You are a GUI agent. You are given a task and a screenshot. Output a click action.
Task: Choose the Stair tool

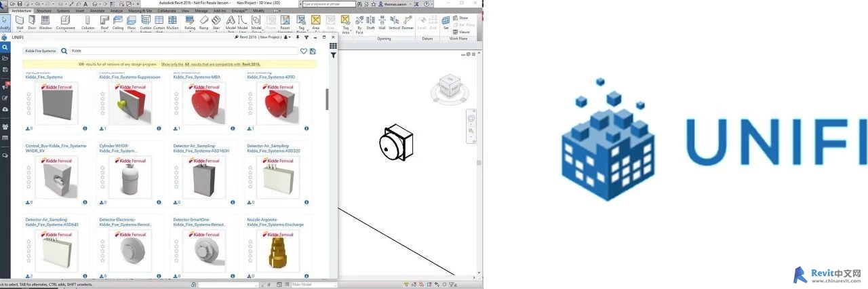(x=216, y=23)
